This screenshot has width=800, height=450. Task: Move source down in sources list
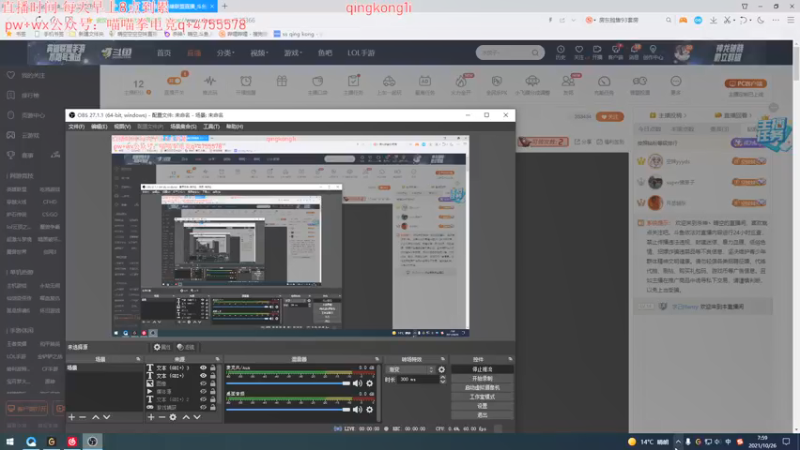pyautogui.click(x=197, y=417)
